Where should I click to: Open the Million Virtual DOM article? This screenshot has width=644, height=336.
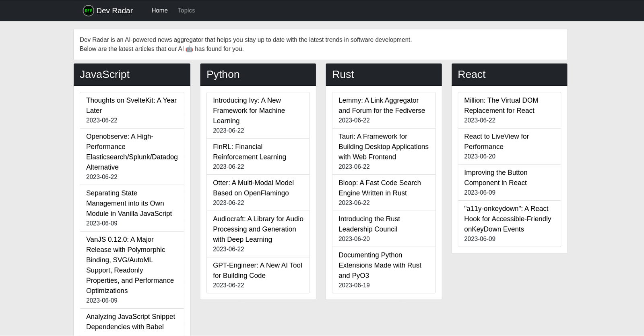coord(501,105)
